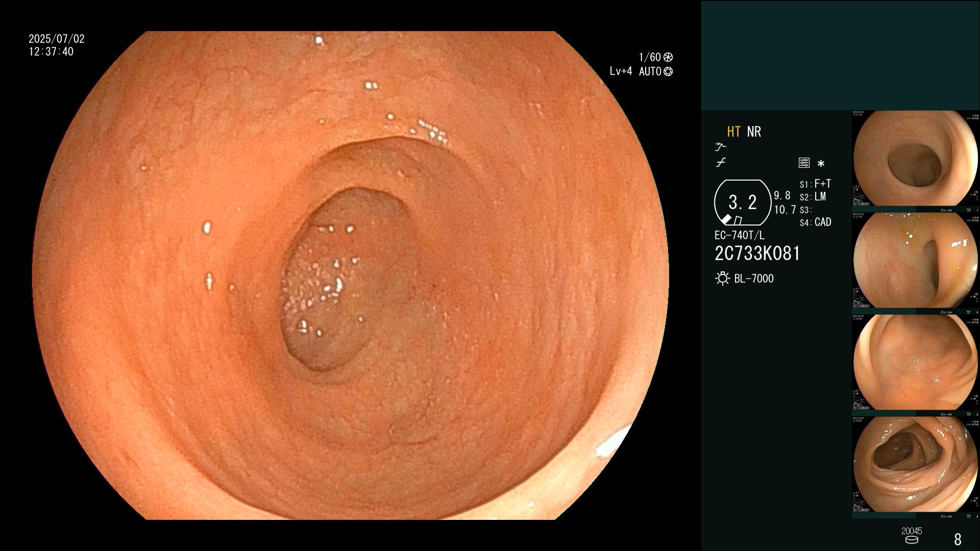Click the iris icon beside AUTO

click(668, 71)
